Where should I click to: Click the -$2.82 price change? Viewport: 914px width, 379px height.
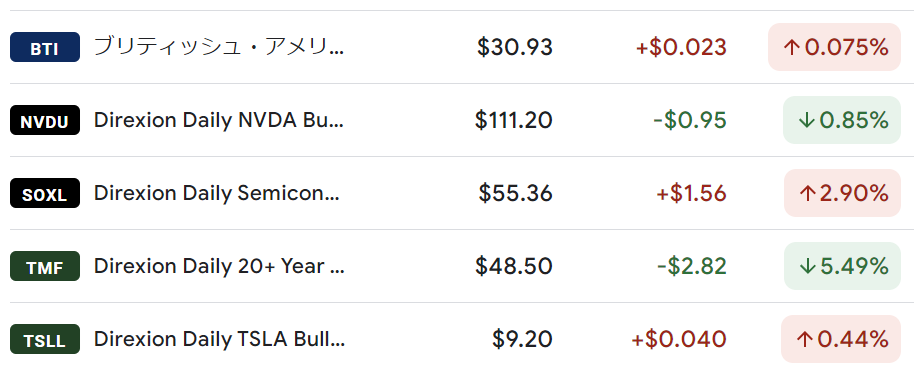[x=691, y=266]
